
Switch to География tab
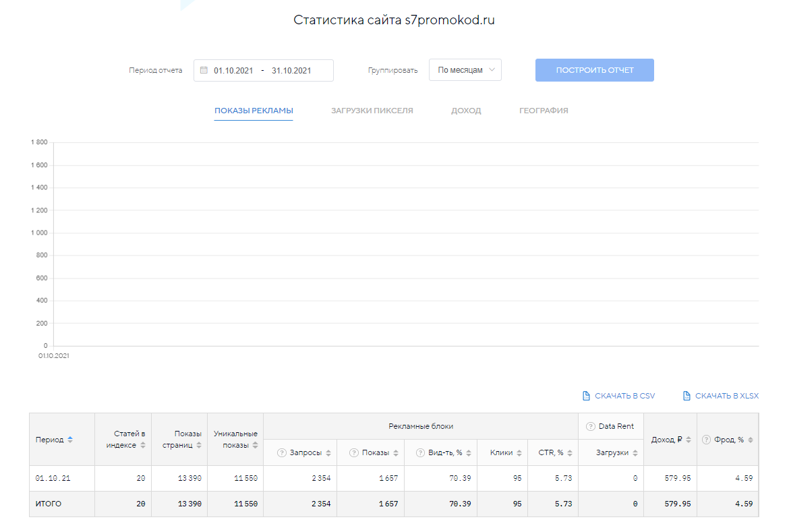pos(544,110)
